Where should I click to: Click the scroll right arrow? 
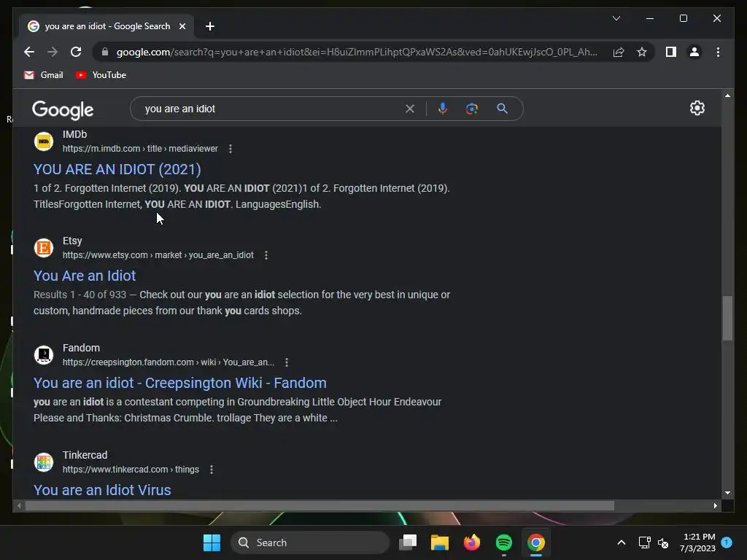click(715, 506)
